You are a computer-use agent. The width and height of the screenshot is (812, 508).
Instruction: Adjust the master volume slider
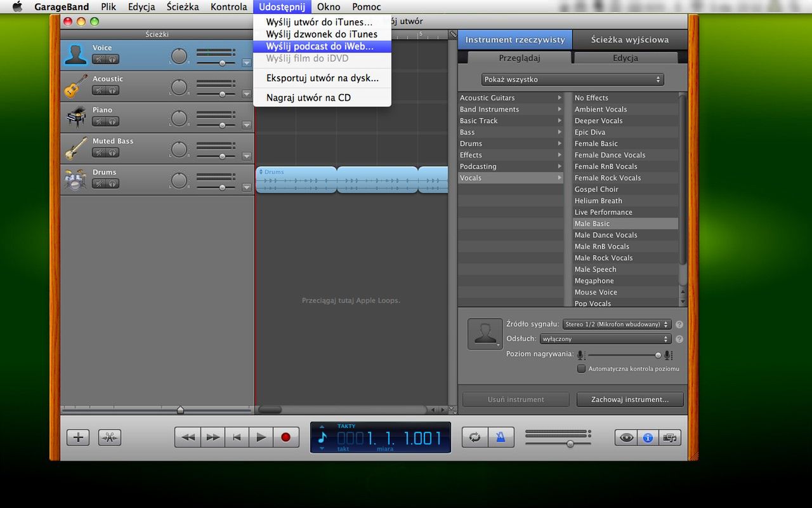tap(570, 444)
